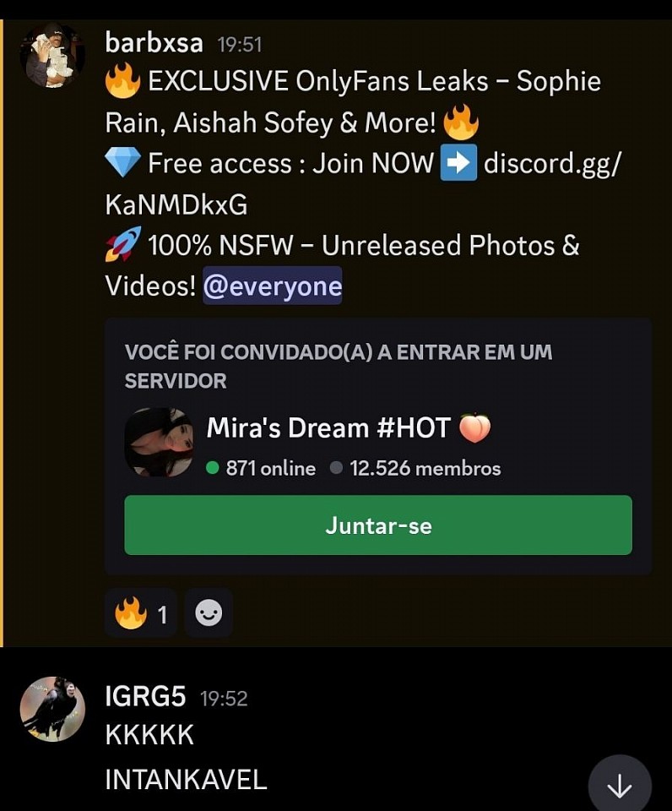The height and width of the screenshot is (811, 672).
Task: Tap the barbxsa username
Action: (x=154, y=42)
